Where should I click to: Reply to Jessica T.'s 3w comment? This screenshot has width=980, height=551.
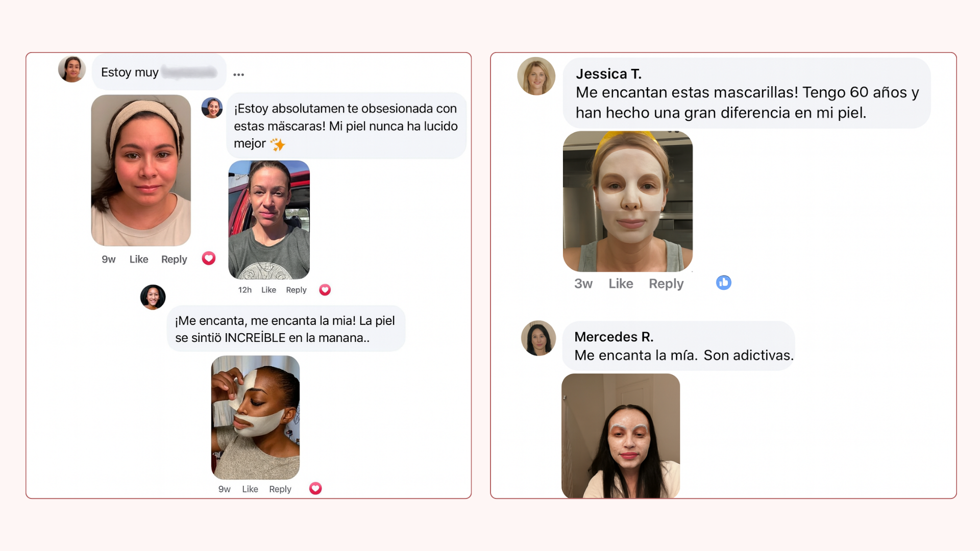pos(666,284)
